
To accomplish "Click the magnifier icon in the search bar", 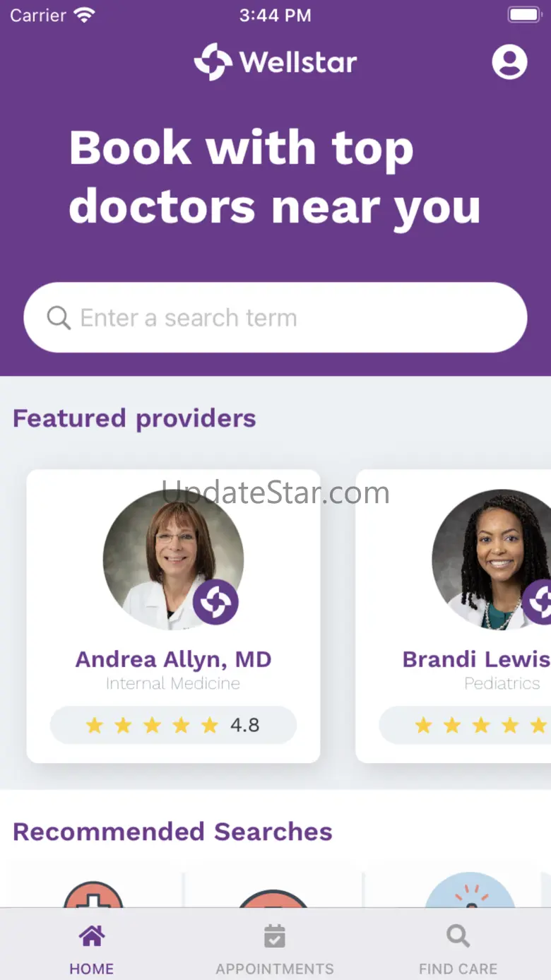I will click(59, 318).
